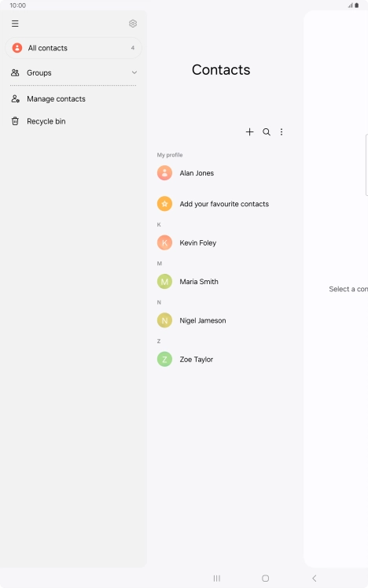The height and width of the screenshot is (588, 368).
Task: Click the Groups people icon
Action: 15,72
